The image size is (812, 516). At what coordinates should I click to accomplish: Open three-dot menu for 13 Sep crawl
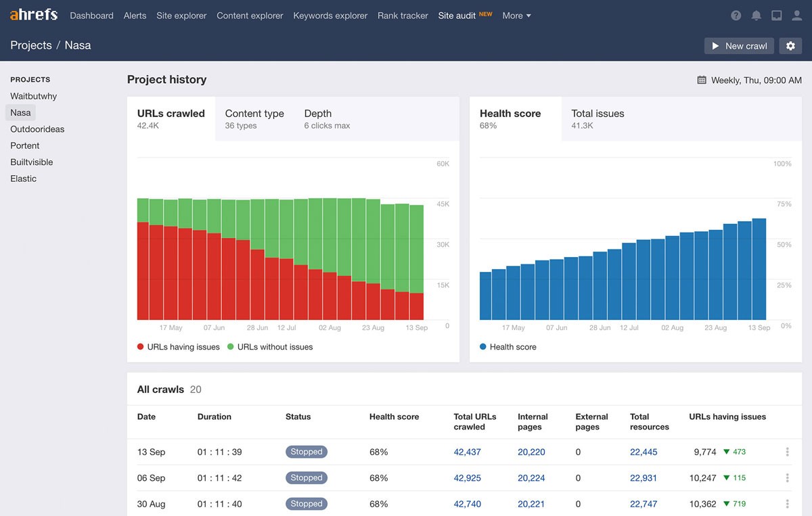pyautogui.click(x=787, y=452)
